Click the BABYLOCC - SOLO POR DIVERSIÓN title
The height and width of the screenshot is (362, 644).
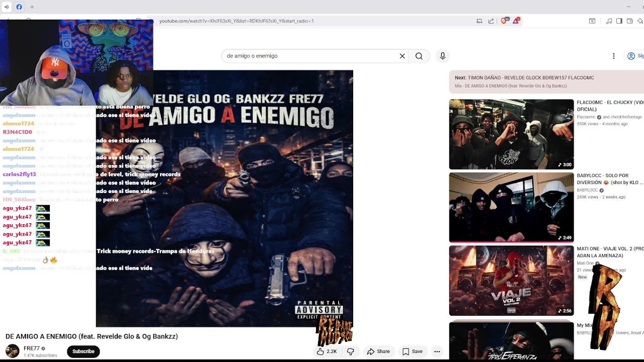pos(610,179)
